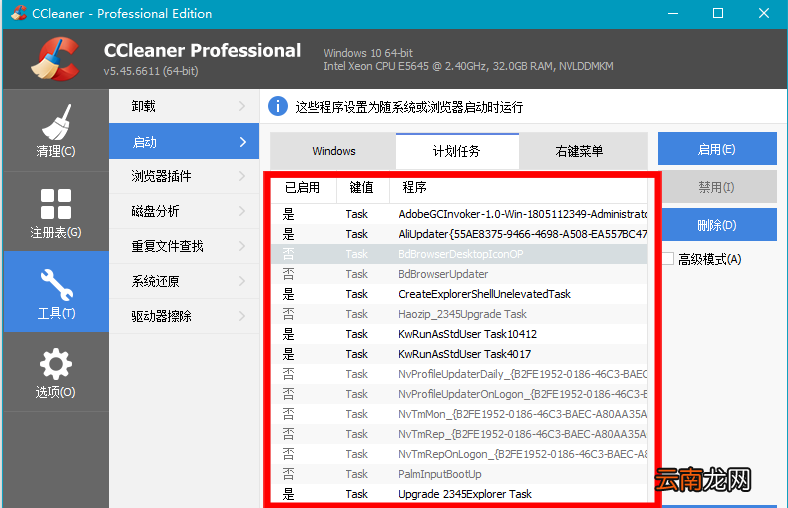Maximize the CCleaner window
The height and width of the screenshot is (508, 788).
coord(718,14)
